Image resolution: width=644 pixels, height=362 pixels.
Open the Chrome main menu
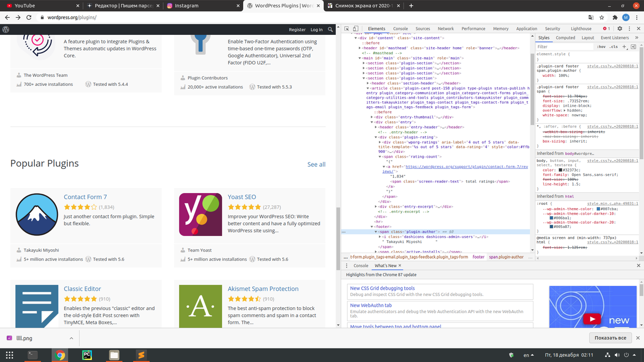tap(636, 17)
